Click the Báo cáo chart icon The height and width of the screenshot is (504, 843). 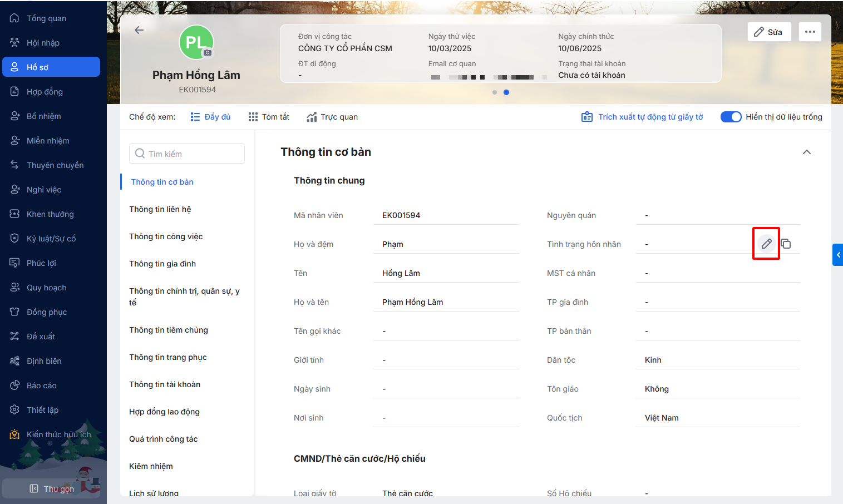14,386
